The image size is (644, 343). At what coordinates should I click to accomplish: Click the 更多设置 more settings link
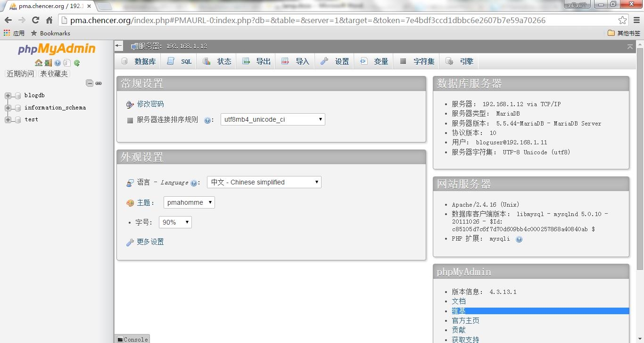(150, 242)
